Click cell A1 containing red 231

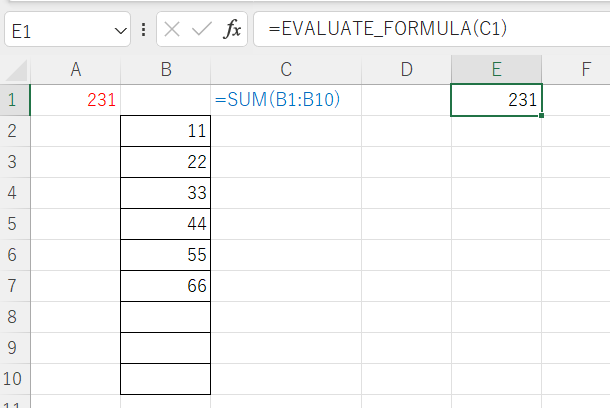75,100
